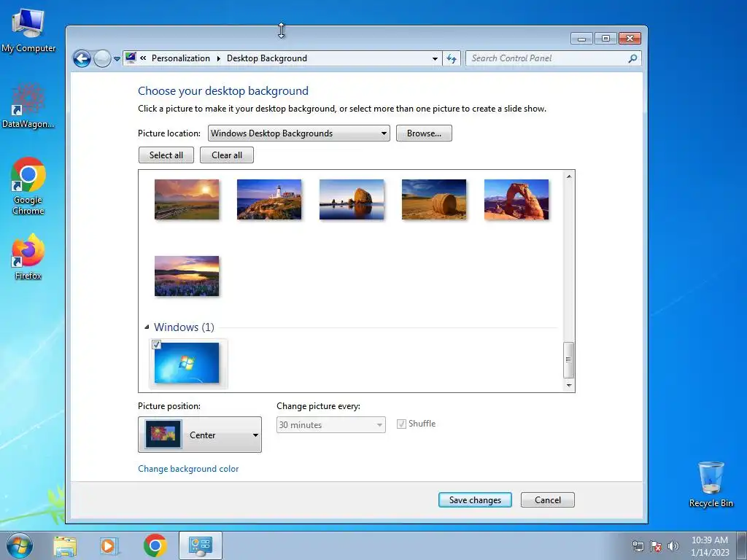
Task: Click Select all button
Action: coord(166,155)
